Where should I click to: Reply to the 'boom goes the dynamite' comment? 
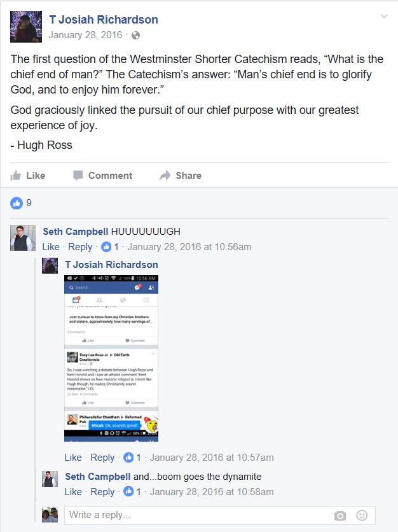click(x=102, y=492)
